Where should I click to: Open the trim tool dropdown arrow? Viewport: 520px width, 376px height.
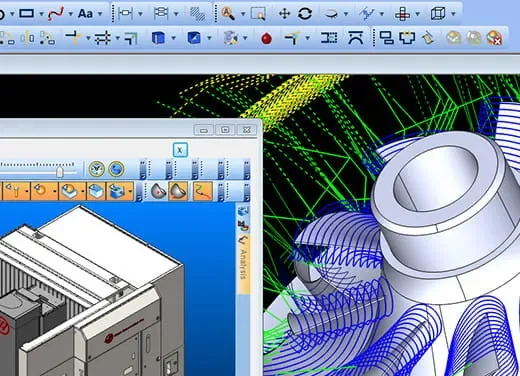pos(88,38)
